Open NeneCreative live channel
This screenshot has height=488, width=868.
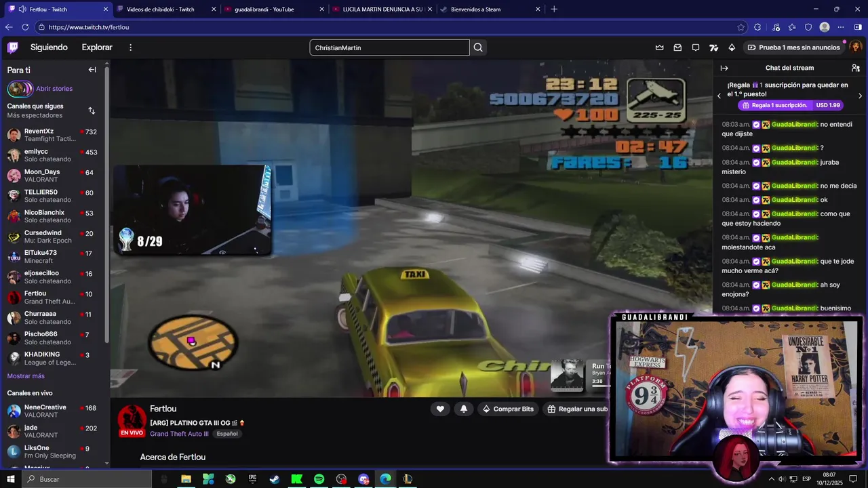[x=54, y=411]
